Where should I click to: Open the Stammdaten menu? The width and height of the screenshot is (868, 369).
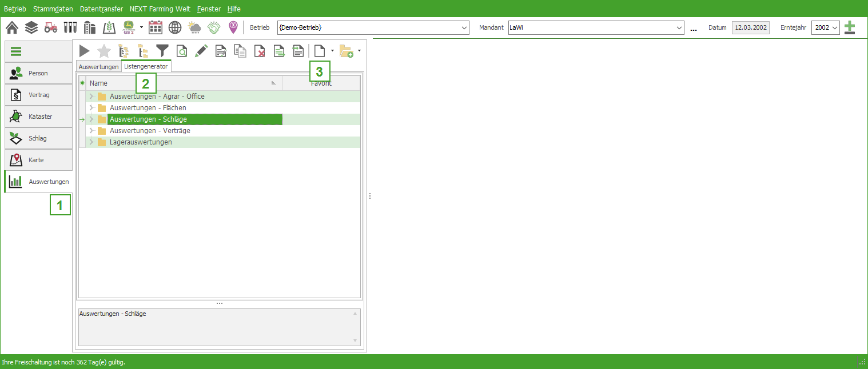point(53,9)
